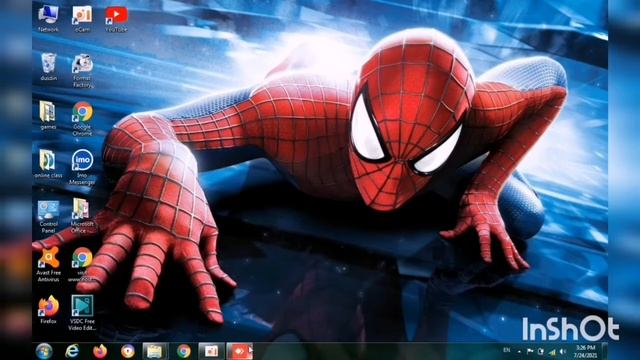
Task: Open the YouTube desktop shortcut
Action: click(116, 19)
